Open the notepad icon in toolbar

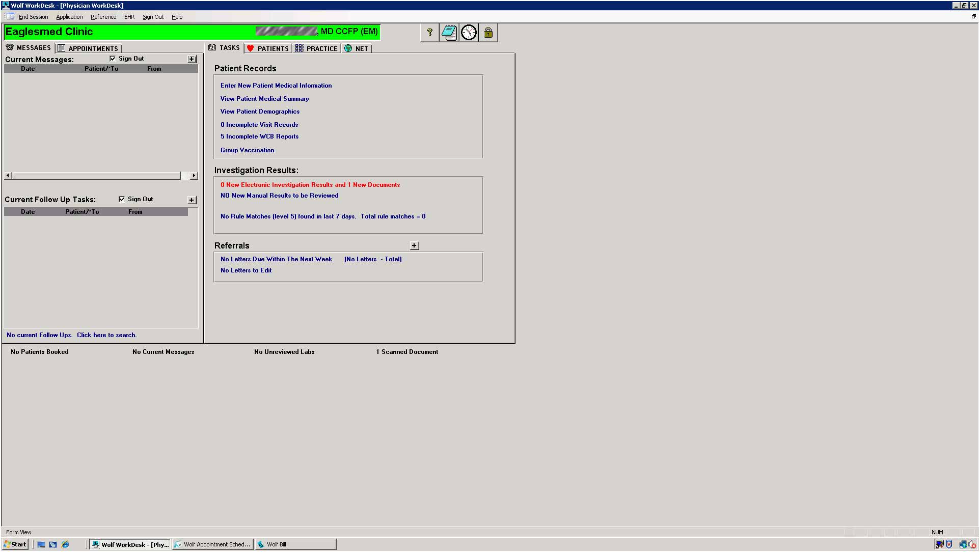tap(449, 33)
